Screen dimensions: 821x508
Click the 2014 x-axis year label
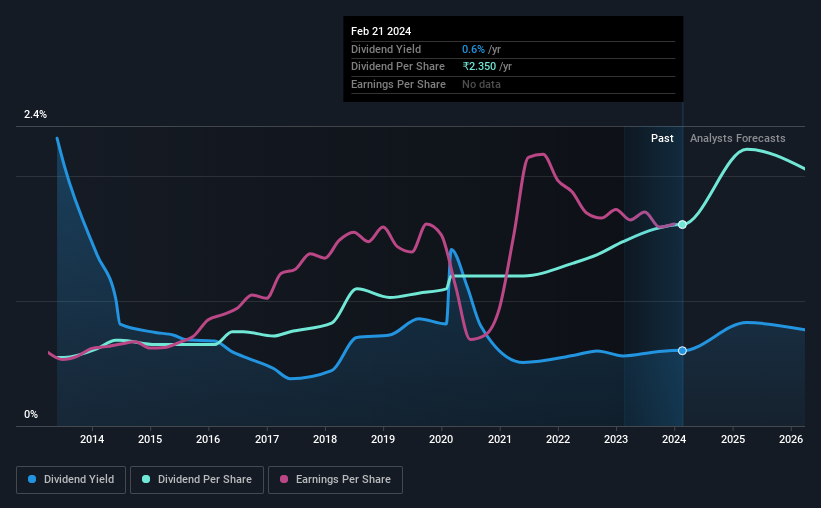point(92,439)
